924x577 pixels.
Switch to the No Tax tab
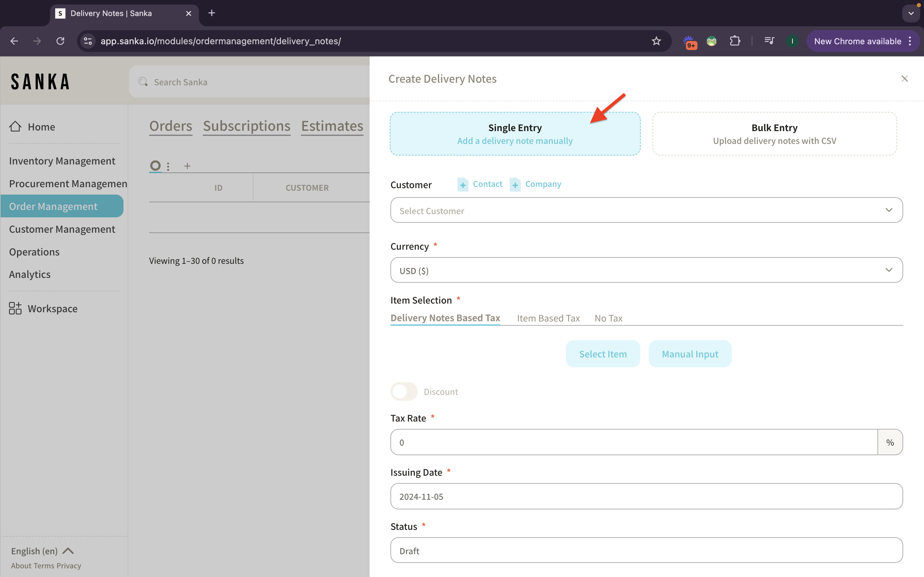608,318
